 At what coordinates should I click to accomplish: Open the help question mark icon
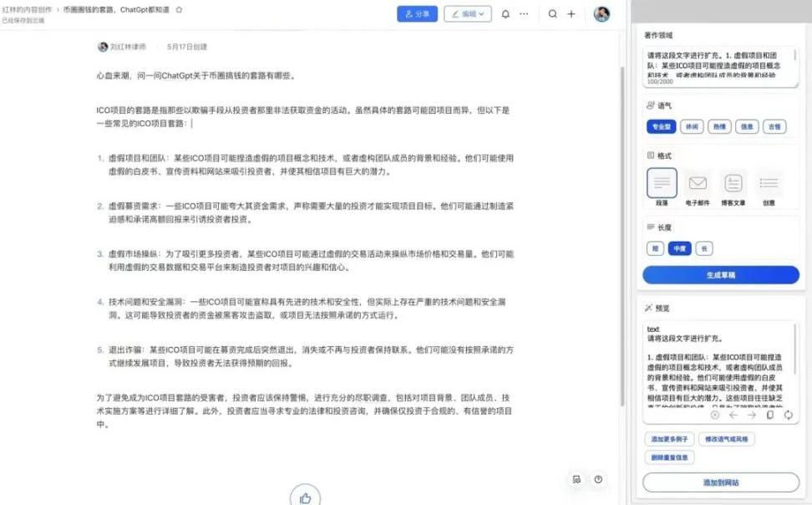[598, 479]
